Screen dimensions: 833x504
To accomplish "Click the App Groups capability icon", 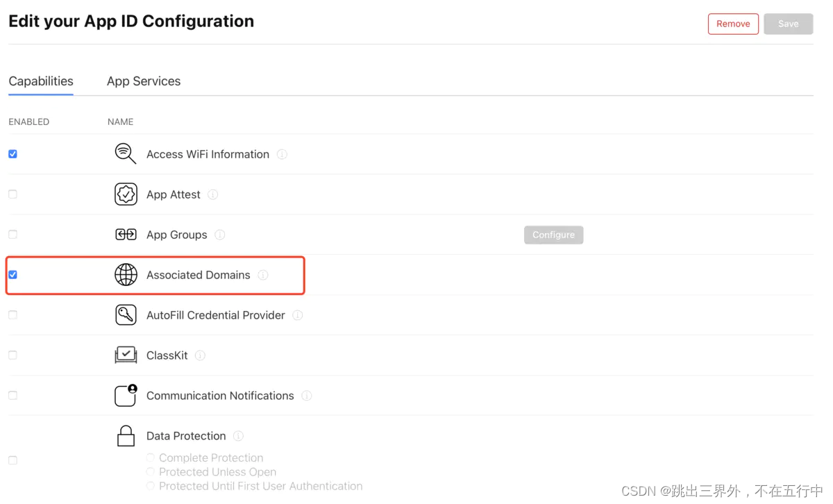I will [126, 235].
